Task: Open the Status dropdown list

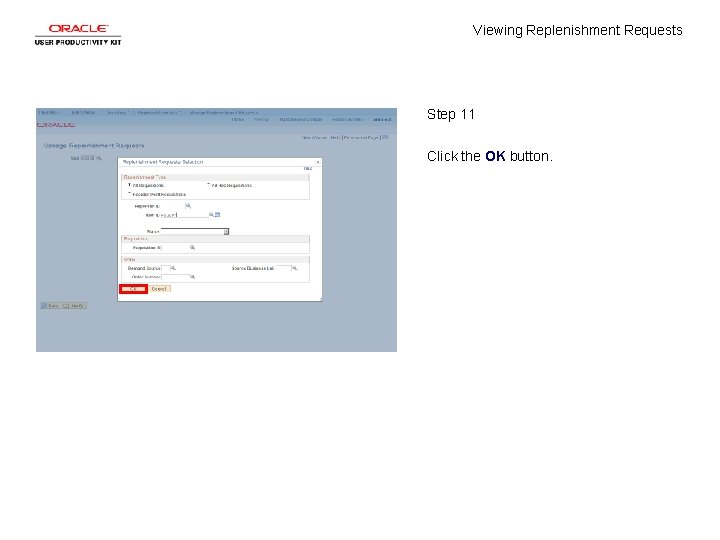Action: (x=195, y=231)
